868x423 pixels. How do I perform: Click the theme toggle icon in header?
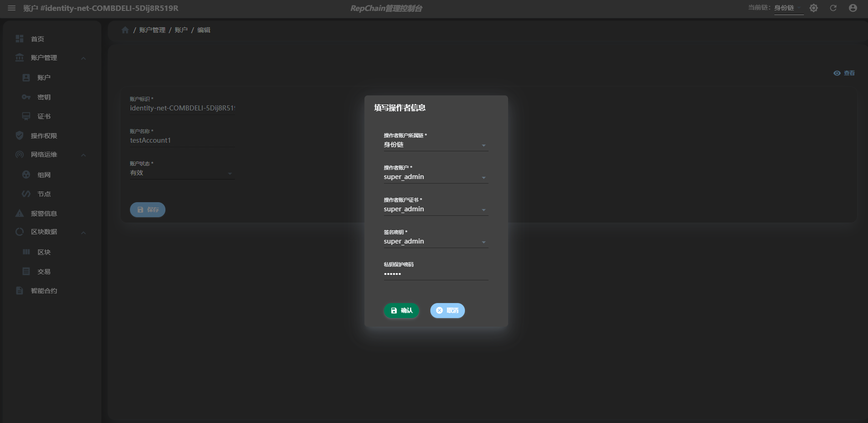click(813, 8)
